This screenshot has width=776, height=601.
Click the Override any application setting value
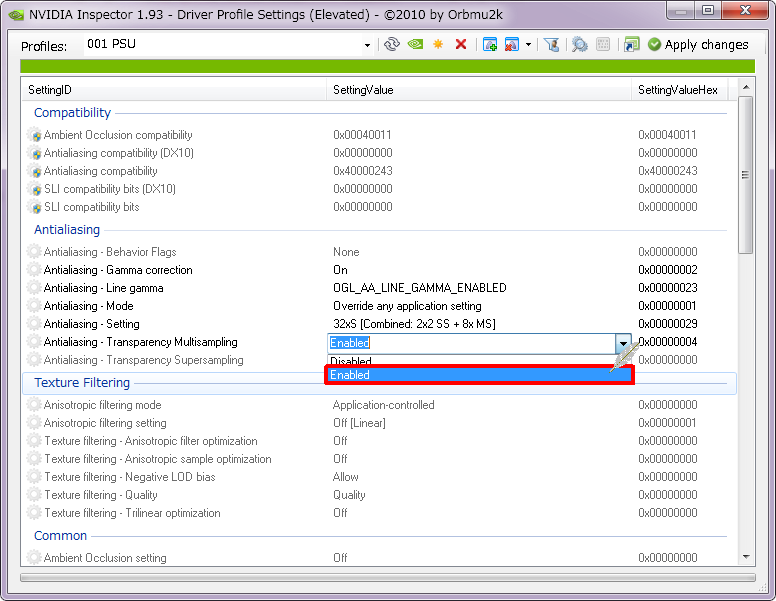tap(407, 306)
